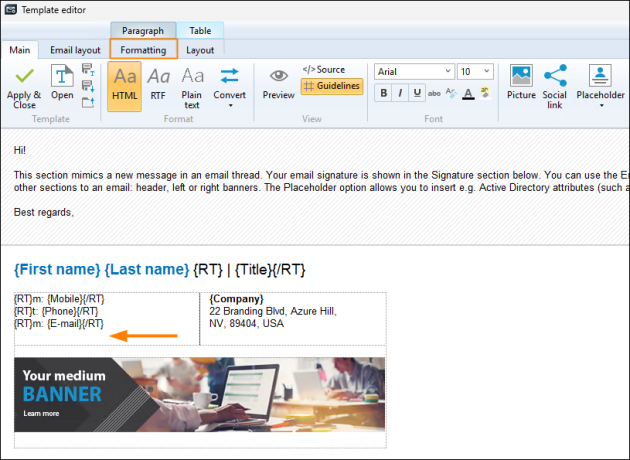The image size is (630, 460).
Task: Insert a Social link
Action: coord(554,87)
